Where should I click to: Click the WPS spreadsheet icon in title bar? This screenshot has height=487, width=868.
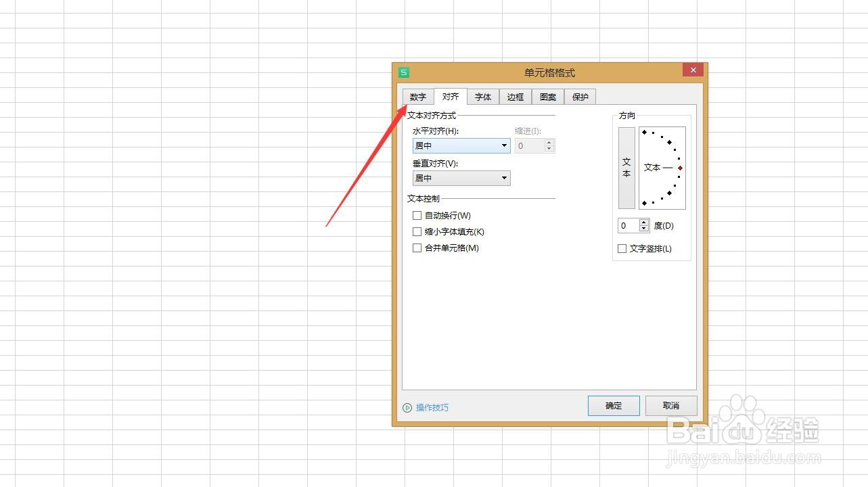pyautogui.click(x=404, y=72)
